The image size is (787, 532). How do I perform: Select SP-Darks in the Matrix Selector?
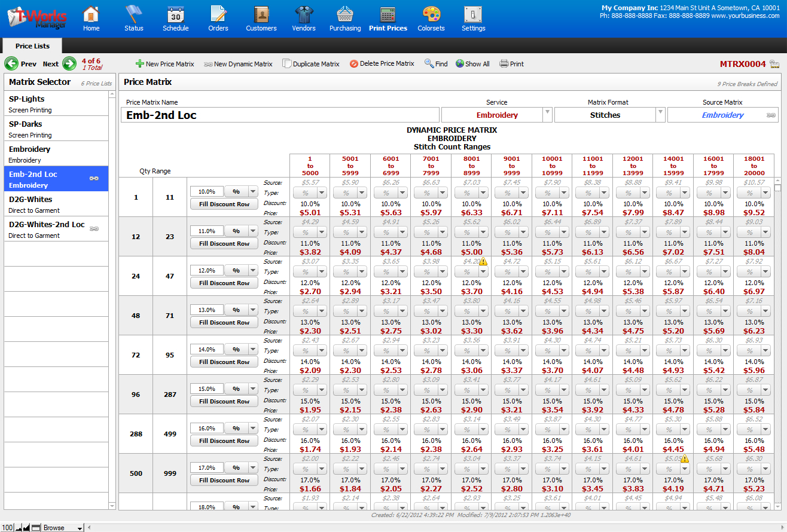(x=56, y=129)
